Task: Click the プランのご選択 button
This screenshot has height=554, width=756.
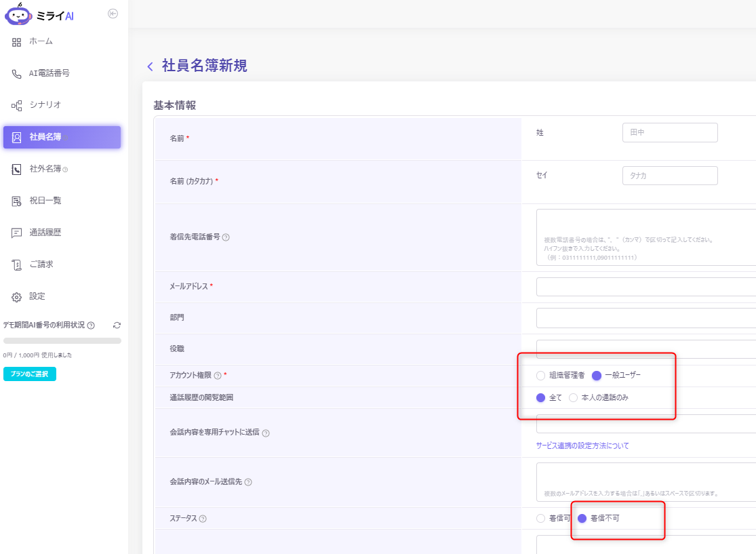Action: click(30, 374)
